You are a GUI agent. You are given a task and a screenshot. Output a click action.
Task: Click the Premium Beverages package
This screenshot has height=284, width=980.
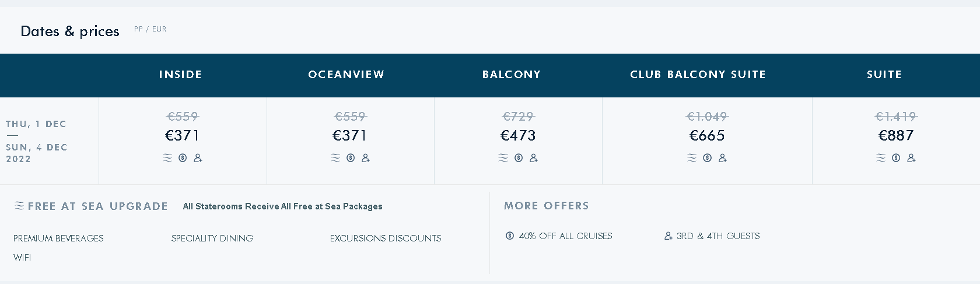tap(58, 239)
